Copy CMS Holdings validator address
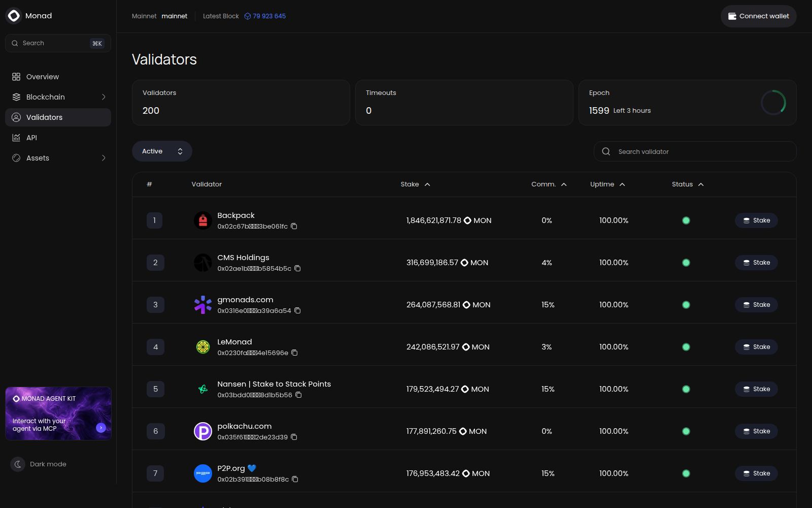 tap(297, 268)
